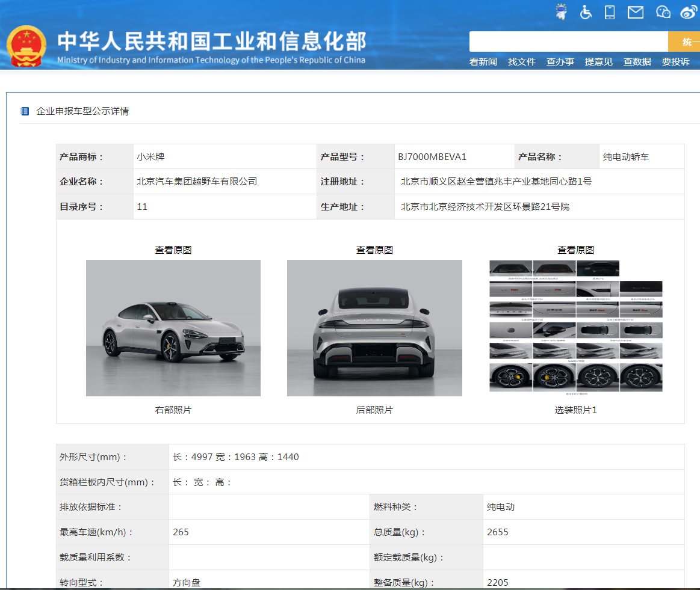The width and height of the screenshot is (700, 590).
Task: Open the Weibo icon in header
Action: tap(689, 12)
